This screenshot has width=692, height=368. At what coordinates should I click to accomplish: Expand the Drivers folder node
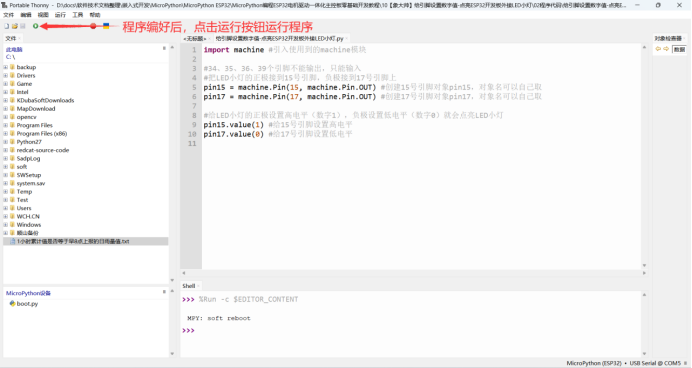click(x=6, y=75)
